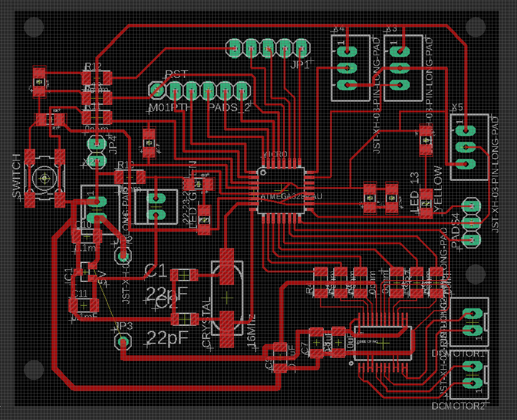Select the leftmost pad of the JP1 header
Image resolution: width=517 pixels, height=420 pixels.
click(x=234, y=48)
